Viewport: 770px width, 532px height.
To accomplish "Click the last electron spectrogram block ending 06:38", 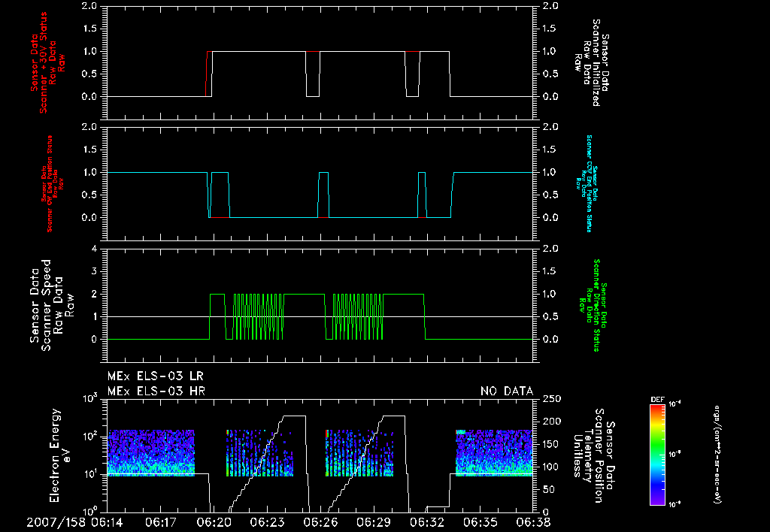I will tap(494, 453).
